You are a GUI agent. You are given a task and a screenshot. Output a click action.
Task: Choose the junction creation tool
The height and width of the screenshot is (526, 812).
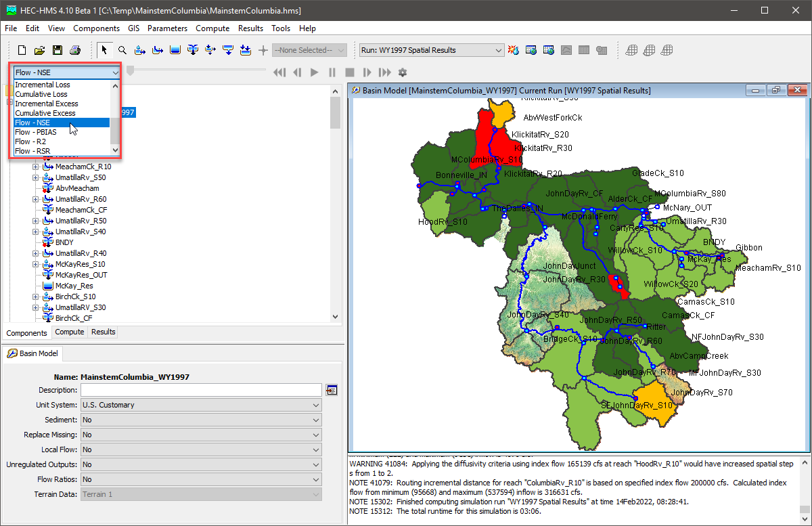pyautogui.click(x=193, y=50)
